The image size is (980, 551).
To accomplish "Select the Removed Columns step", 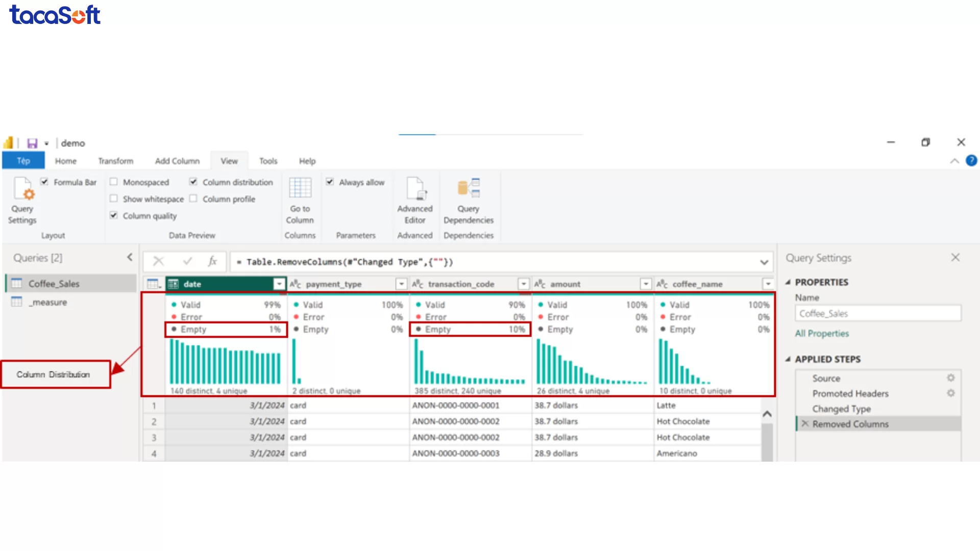I will [878, 423].
